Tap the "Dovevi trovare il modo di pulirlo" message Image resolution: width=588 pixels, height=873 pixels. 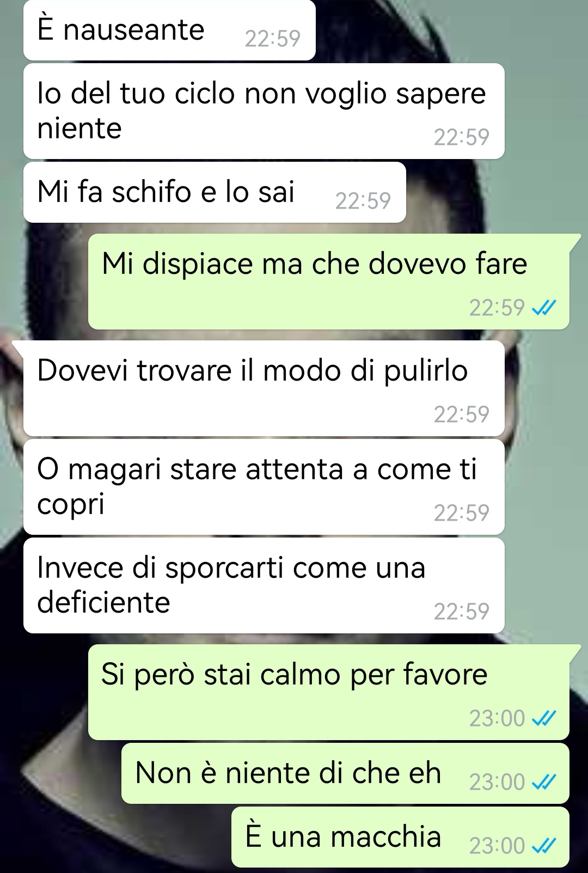(x=264, y=388)
